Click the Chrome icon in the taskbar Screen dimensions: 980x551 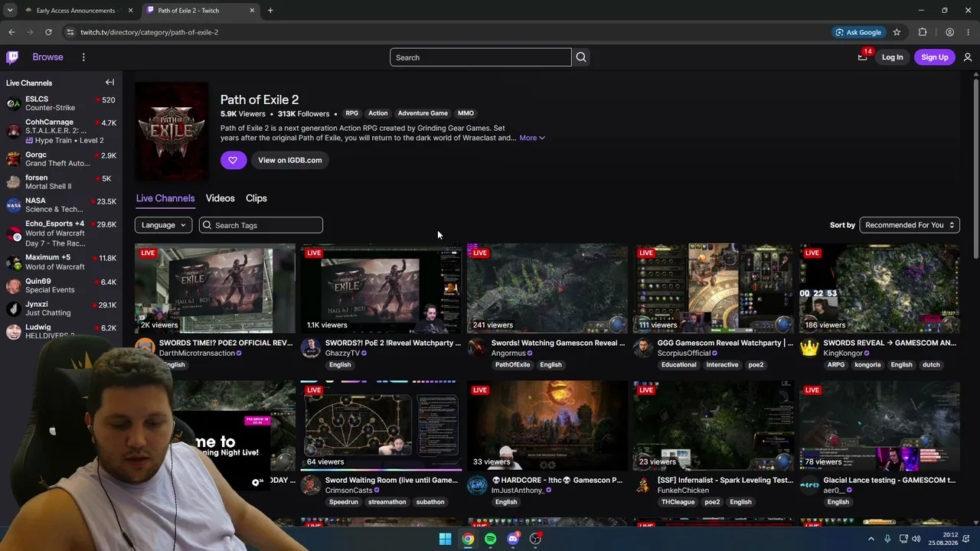pos(468,539)
